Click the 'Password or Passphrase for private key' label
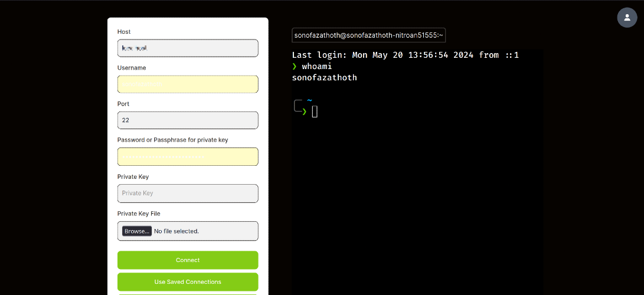This screenshot has height=295, width=644. coord(172,140)
